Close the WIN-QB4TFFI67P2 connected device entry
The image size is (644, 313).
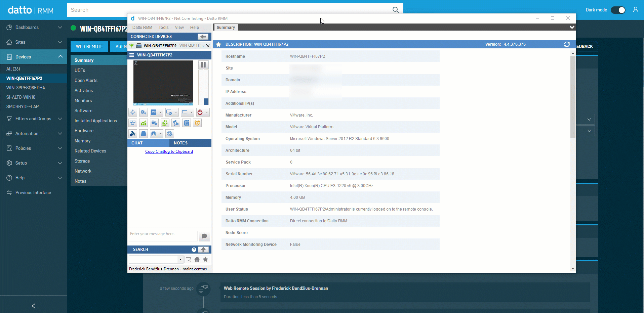pos(208,46)
